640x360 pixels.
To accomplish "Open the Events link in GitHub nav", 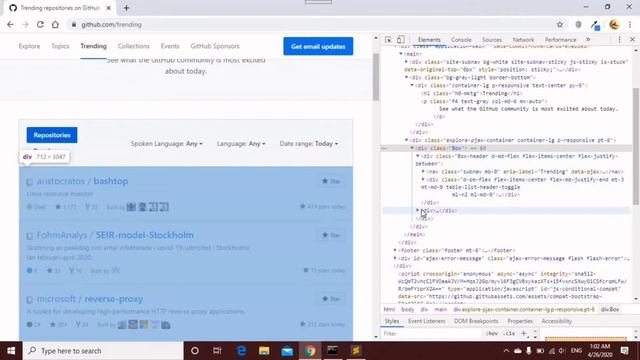I will 170,46.
